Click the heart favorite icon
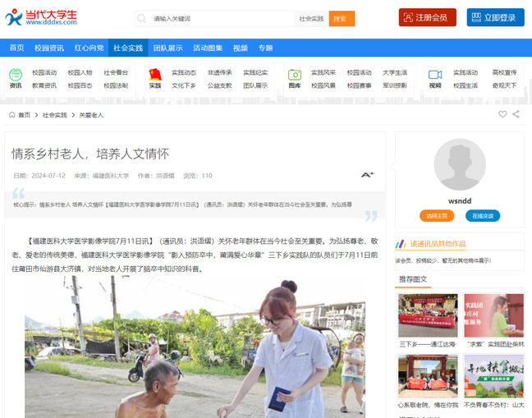 pyautogui.click(x=502, y=115)
